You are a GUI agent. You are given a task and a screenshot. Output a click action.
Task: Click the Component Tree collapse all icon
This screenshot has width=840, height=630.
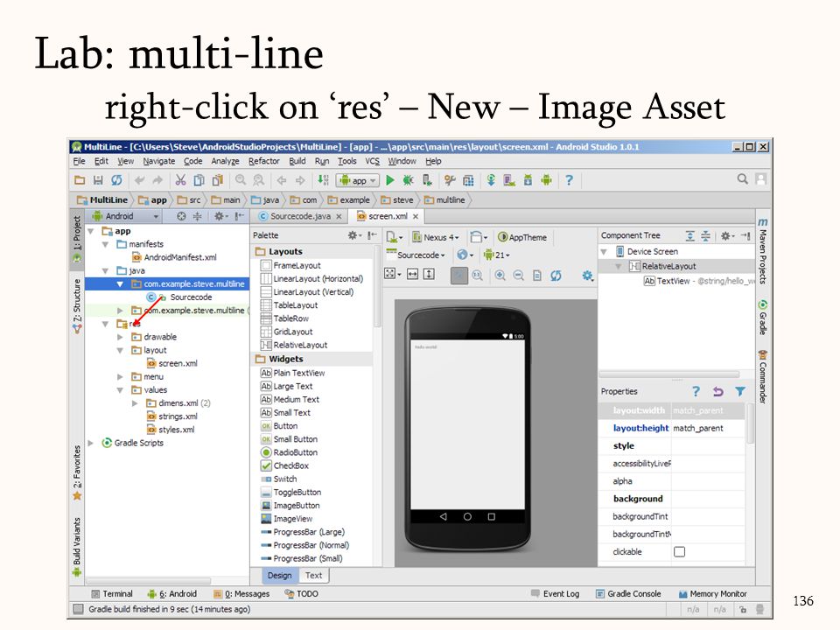[x=705, y=235]
